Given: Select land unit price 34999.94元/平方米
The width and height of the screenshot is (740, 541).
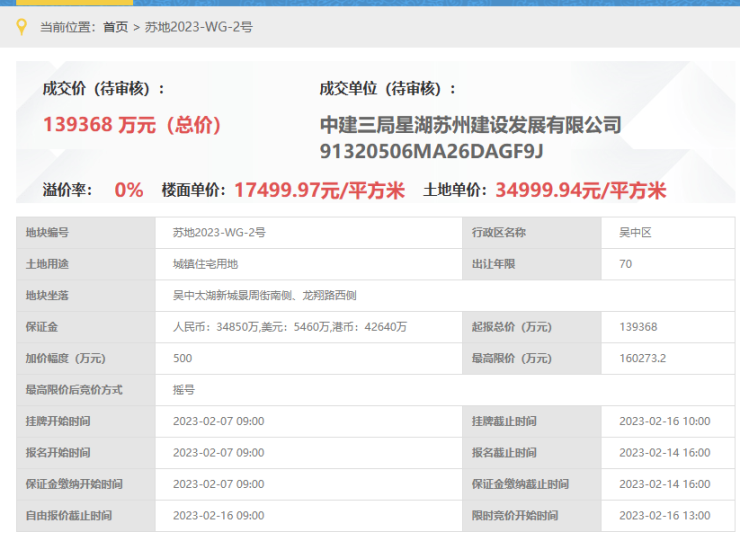Looking at the screenshot, I should 581,190.
